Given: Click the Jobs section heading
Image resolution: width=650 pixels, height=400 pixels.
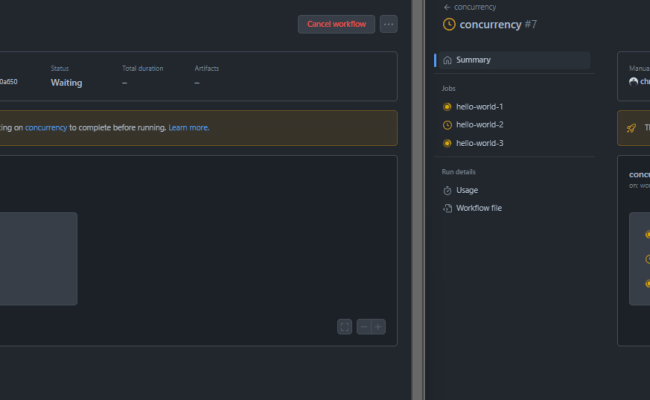Looking at the screenshot, I should [x=449, y=88].
